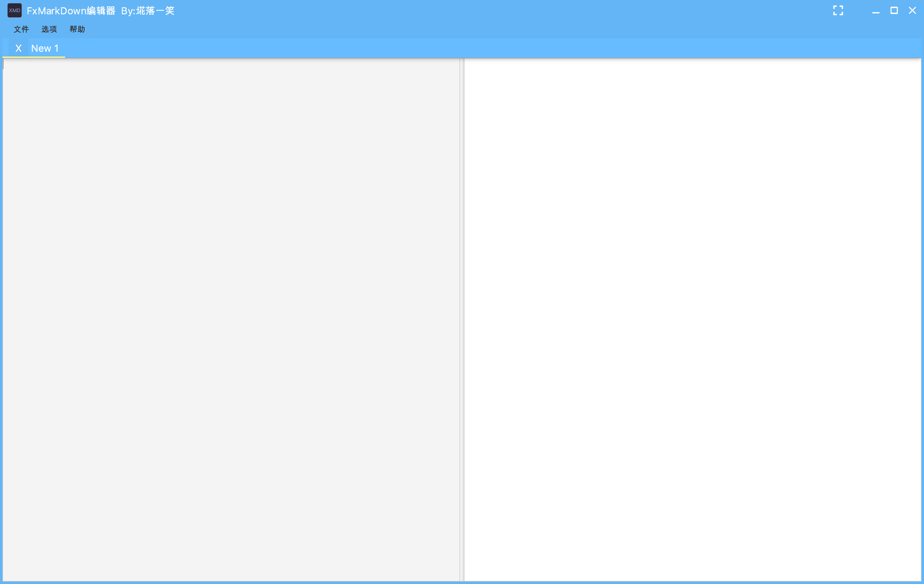The image size is (924, 584).
Task: Expand the 选项 dropdown options
Action: point(48,29)
